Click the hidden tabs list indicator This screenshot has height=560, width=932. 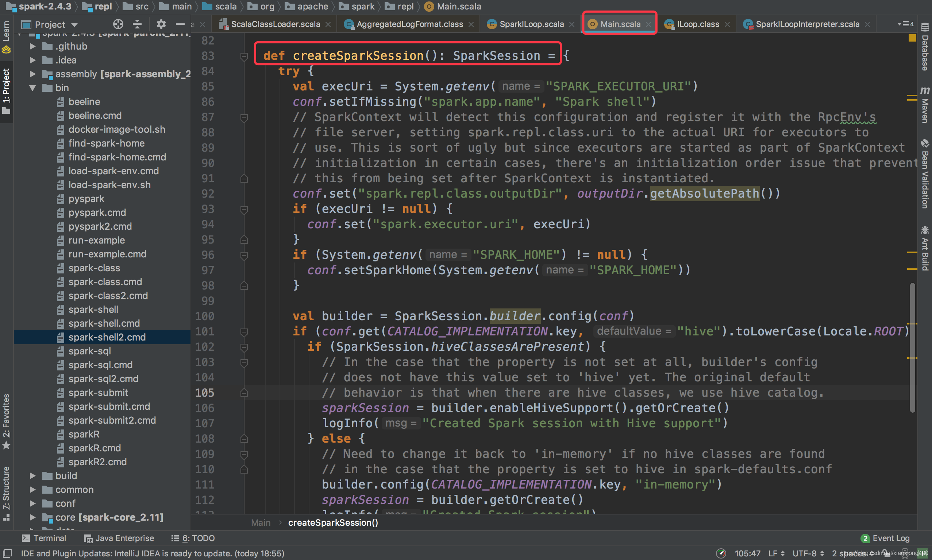[x=906, y=24]
